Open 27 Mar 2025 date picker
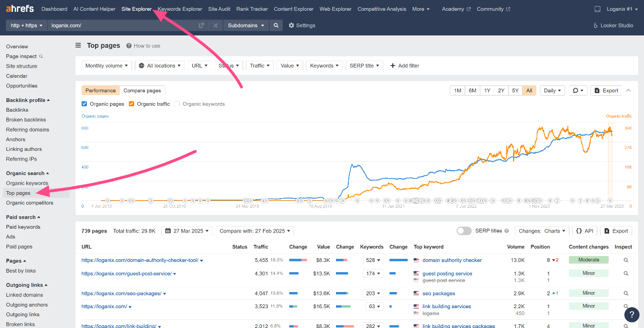 tap(187, 231)
